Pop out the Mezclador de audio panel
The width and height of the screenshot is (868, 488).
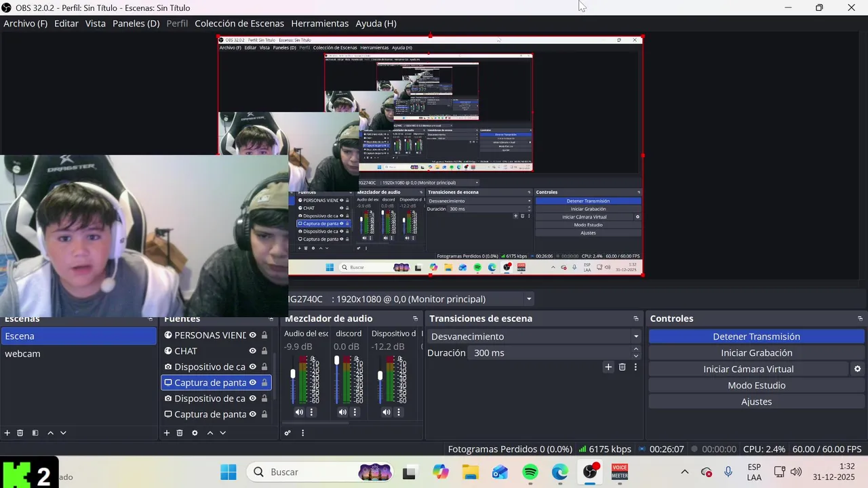415,319
